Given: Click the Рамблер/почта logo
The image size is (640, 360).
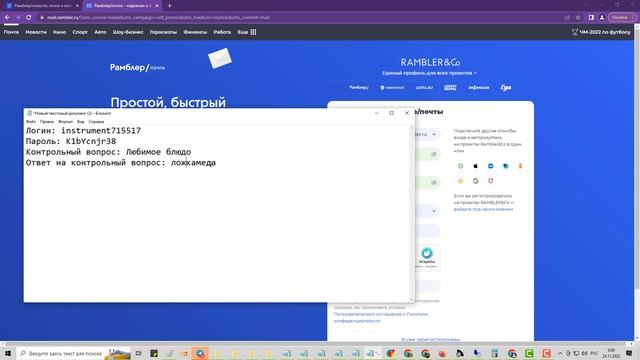Looking at the screenshot, I should click(137, 67).
